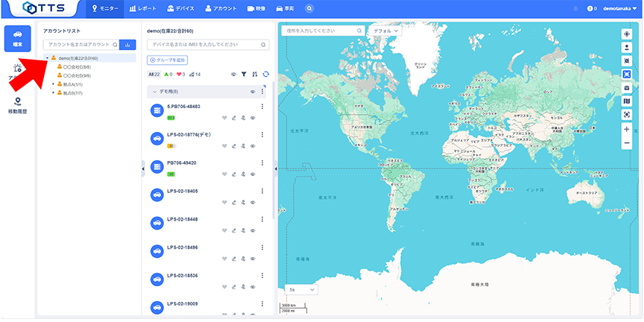
Task: Toggle visibility eye for デモ用 group
Action: tap(253, 92)
